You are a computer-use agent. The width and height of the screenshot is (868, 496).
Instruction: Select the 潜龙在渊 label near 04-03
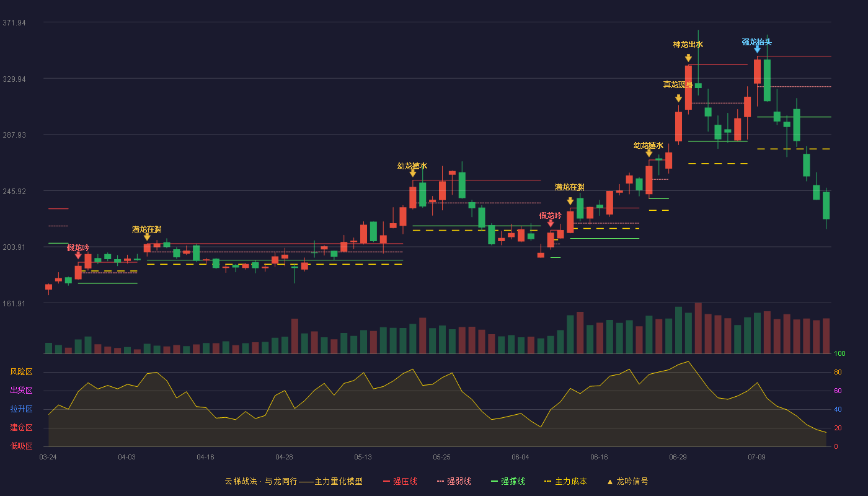tap(147, 229)
